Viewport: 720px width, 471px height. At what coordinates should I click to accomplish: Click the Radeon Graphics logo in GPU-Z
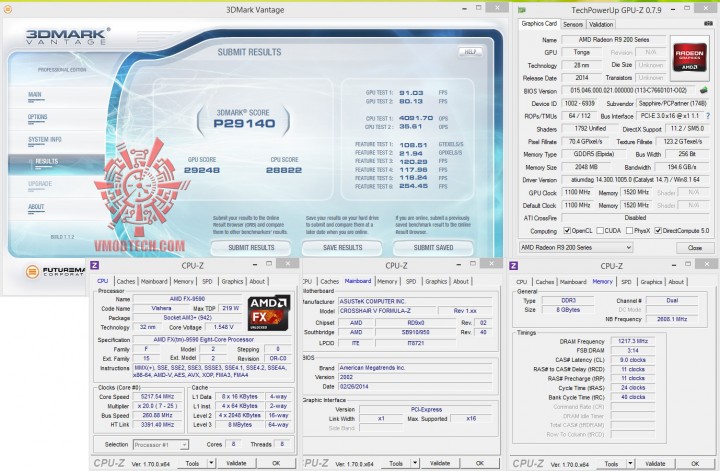(x=689, y=57)
